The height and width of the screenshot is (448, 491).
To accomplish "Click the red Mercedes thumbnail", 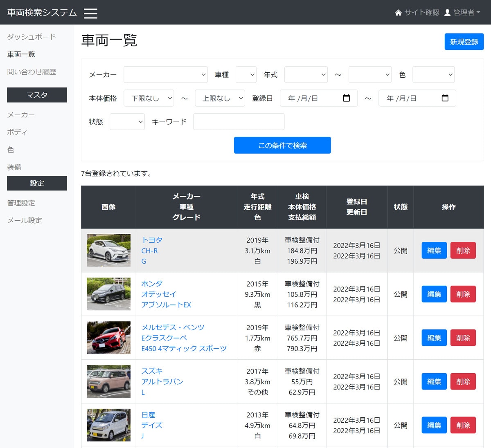I will pyautogui.click(x=108, y=338).
